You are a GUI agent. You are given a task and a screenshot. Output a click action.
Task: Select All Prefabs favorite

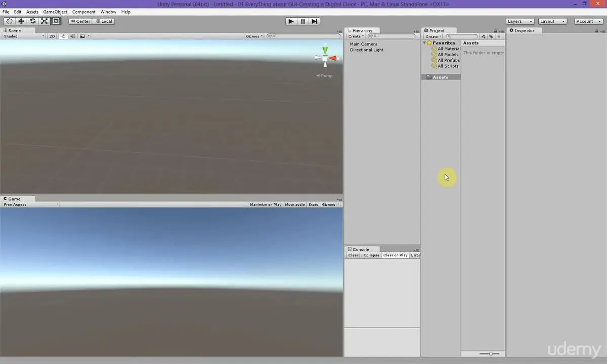445,60
